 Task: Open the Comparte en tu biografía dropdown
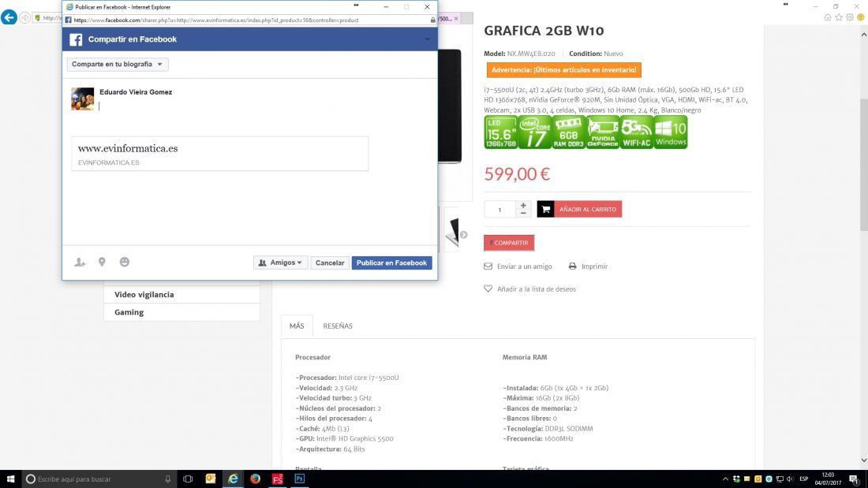point(118,64)
